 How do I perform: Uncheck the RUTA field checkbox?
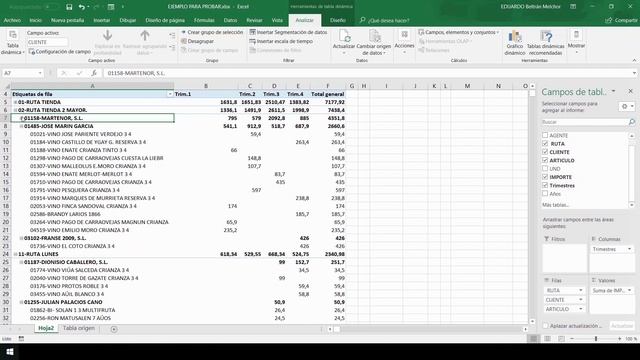545,143
